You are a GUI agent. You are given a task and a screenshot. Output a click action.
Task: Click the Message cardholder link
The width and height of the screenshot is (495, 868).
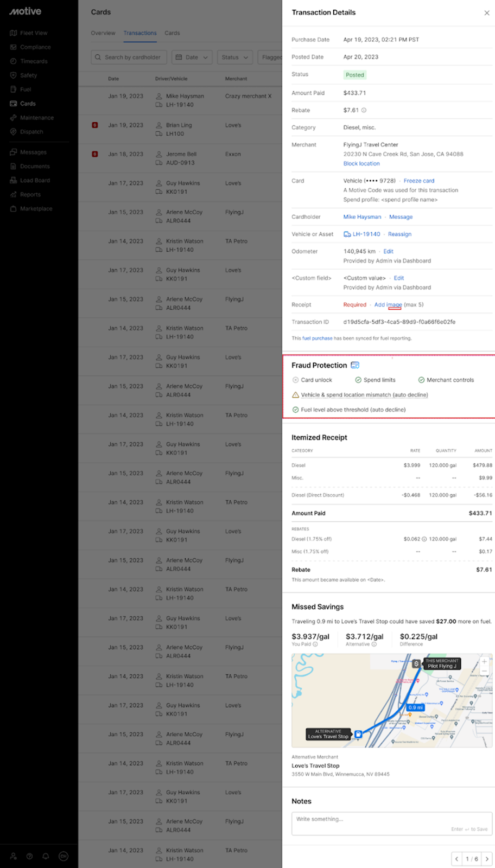tap(401, 217)
